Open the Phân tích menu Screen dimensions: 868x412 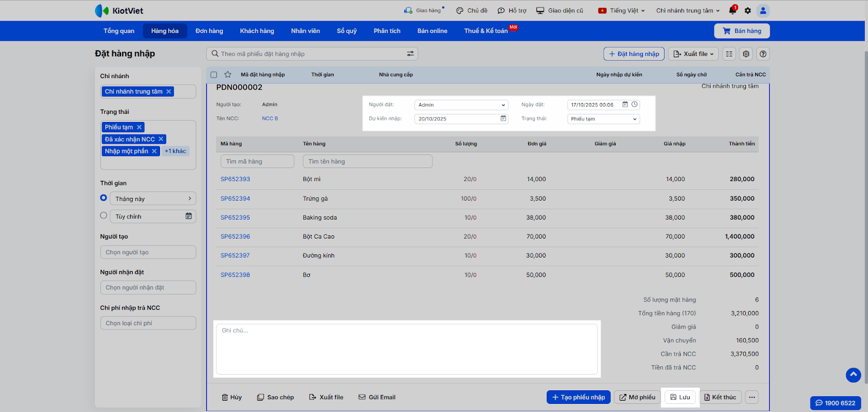[x=387, y=31]
